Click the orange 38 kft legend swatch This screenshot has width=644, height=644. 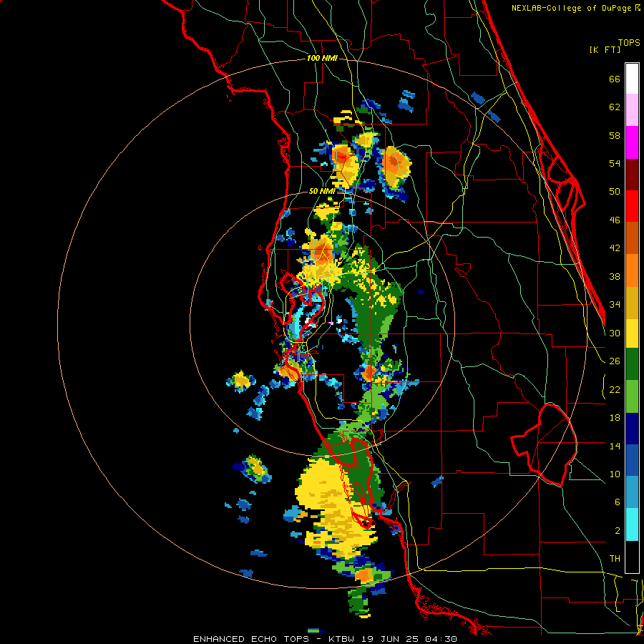pyautogui.click(x=632, y=270)
